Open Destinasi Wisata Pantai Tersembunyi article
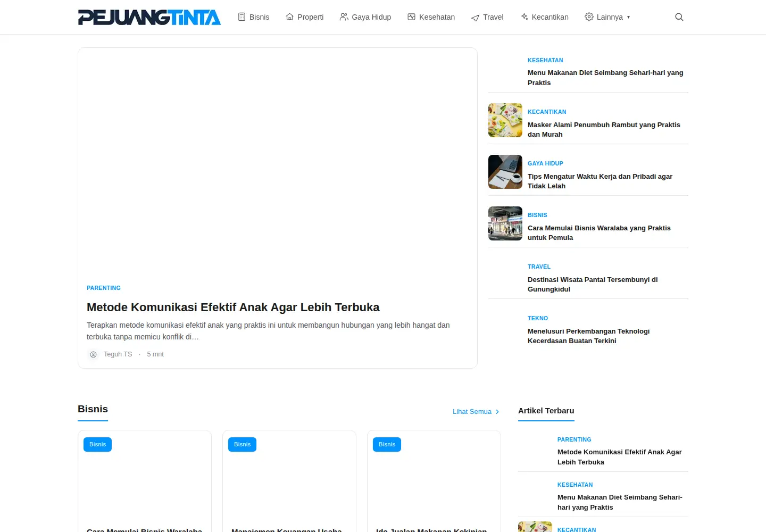 coord(593,284)
